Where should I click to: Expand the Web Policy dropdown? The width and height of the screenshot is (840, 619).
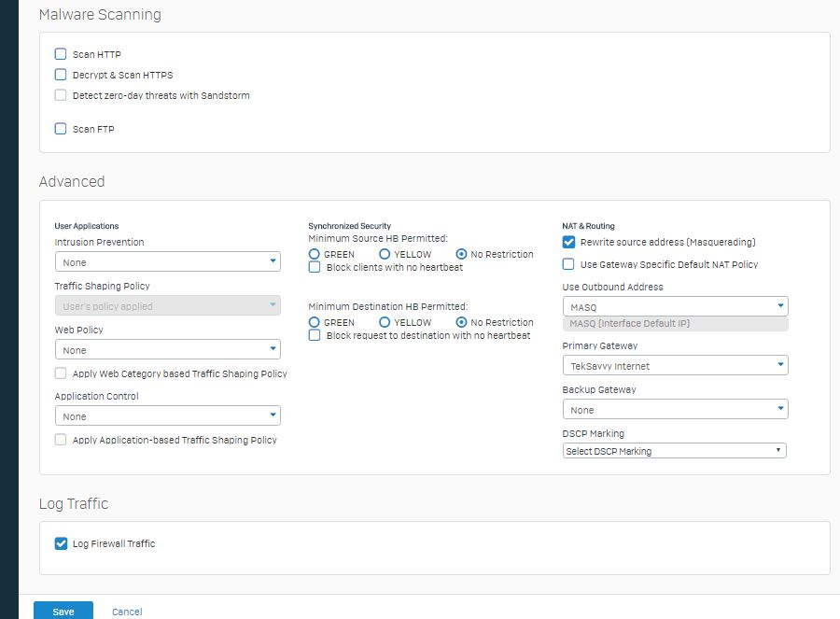pos(168,350)
